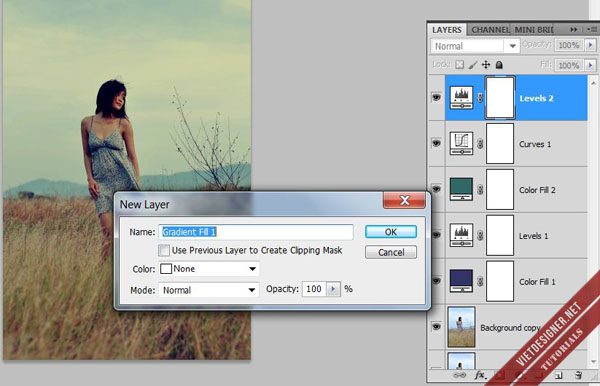Screen dimensions: 600x386
Task: Click the mask link icon on Curves 1
Action: pos(480,144)
